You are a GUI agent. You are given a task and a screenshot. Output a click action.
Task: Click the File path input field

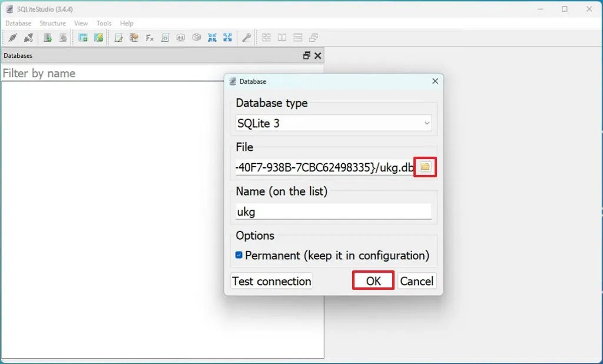(x=324, y=167)
